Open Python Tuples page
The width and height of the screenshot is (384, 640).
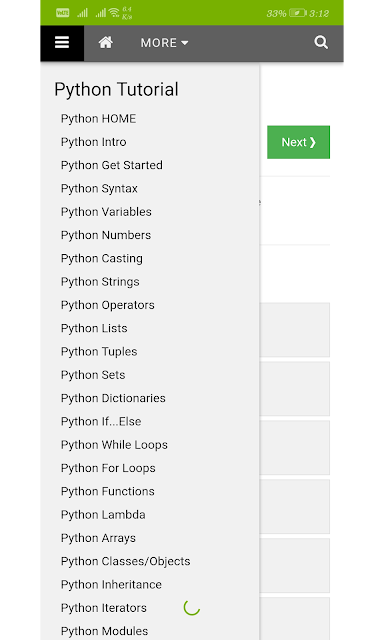[x=99, y=351]
